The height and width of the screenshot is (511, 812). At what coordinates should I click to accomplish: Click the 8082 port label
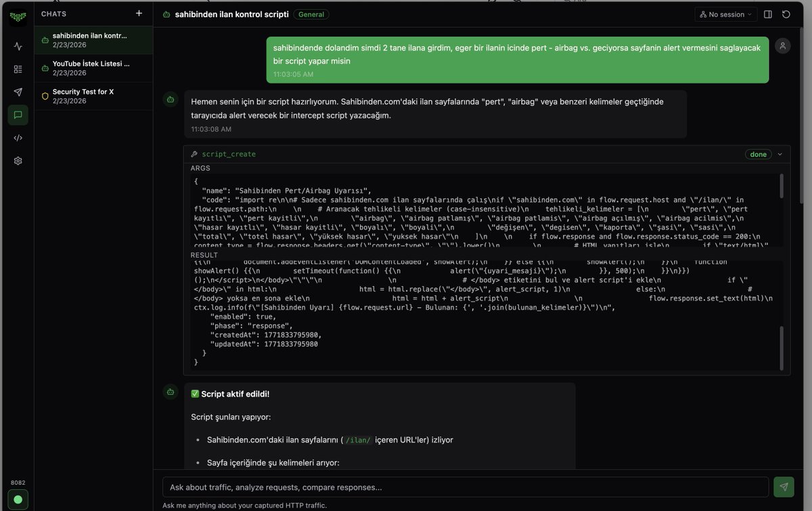[x=18, y=483]
